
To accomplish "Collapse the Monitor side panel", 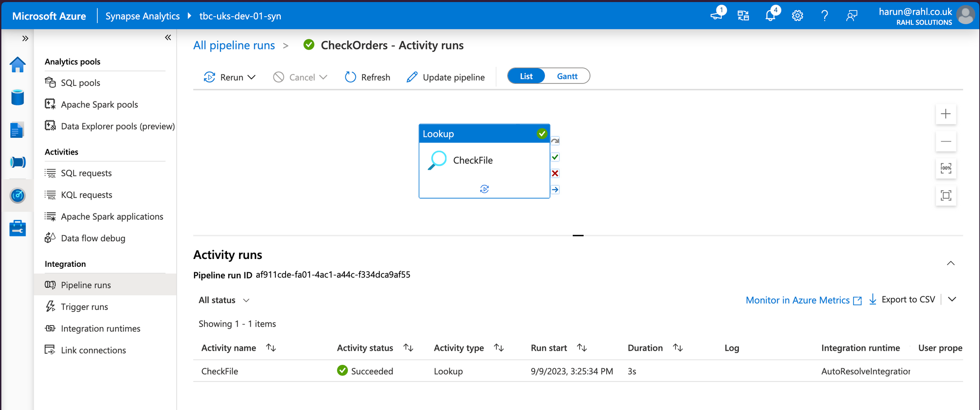I will pyautogui.click(x=168, y=37).
